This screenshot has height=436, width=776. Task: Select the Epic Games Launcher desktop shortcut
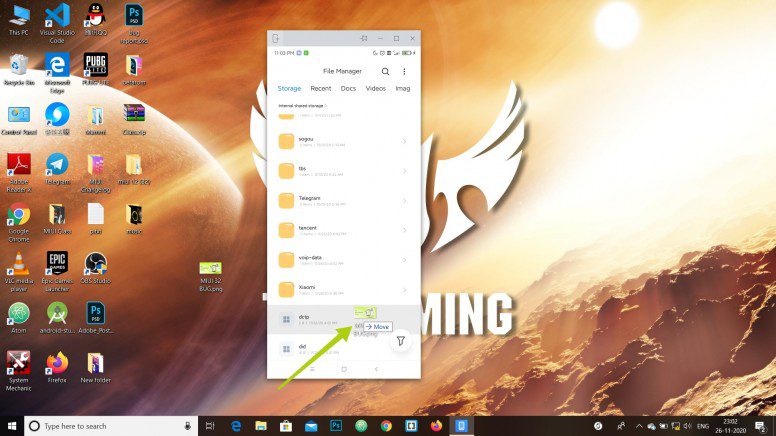pyautogui.click(x=57, y=271)
